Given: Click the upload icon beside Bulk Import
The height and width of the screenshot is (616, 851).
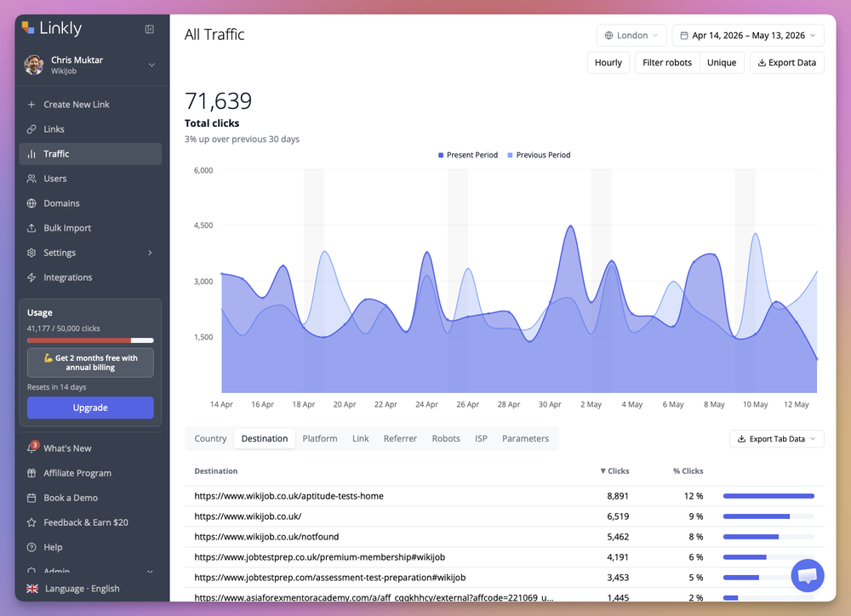Looking at the screenshot, I should pyautogui.click(x=31, y=228).
